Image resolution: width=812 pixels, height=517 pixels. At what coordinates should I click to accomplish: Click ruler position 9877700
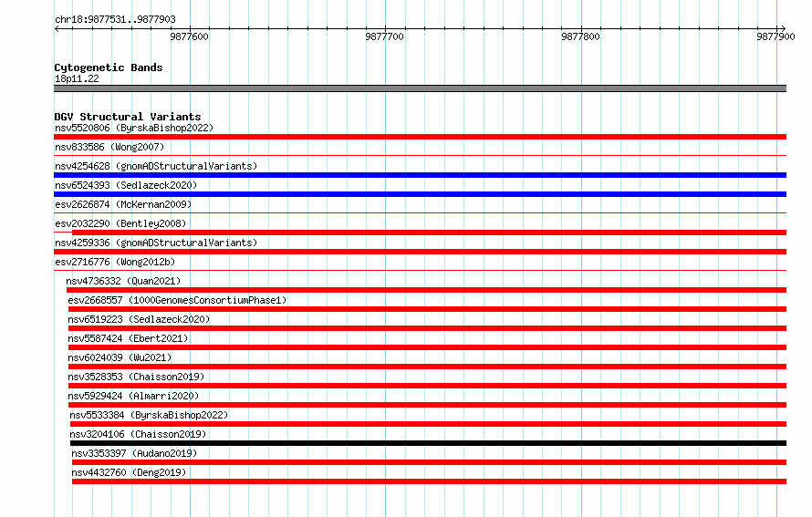point(385,36)
